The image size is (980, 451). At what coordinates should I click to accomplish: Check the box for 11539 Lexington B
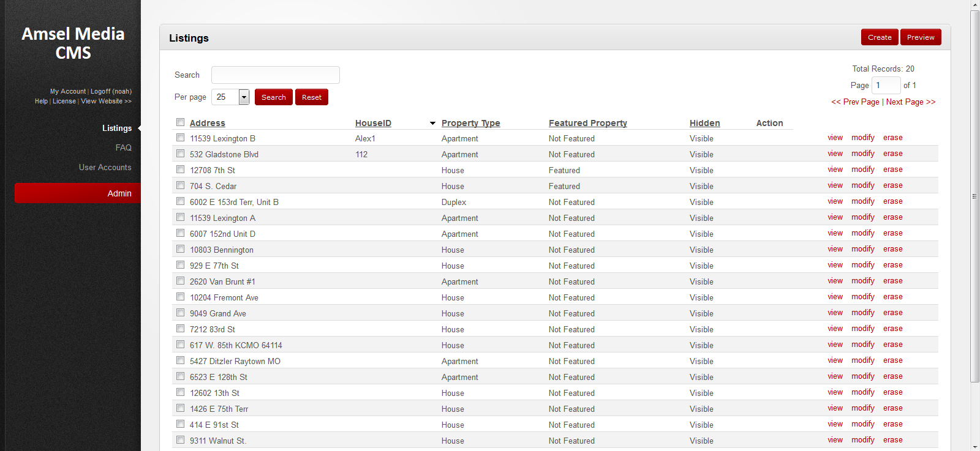[180, 138]
